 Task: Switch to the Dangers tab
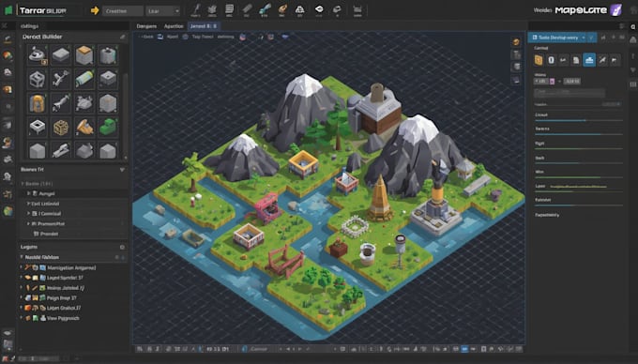tap(146, 26)
